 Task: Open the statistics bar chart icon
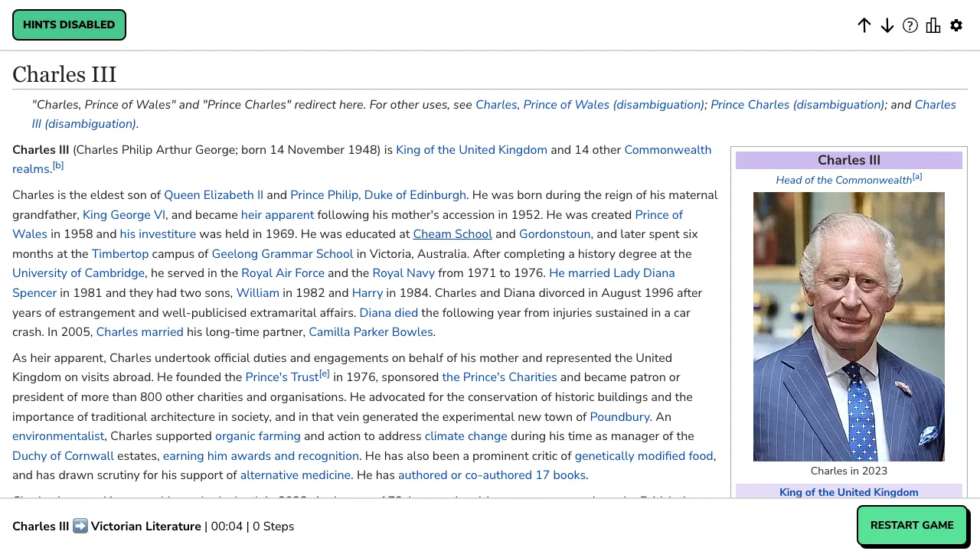tap(933, 25)
